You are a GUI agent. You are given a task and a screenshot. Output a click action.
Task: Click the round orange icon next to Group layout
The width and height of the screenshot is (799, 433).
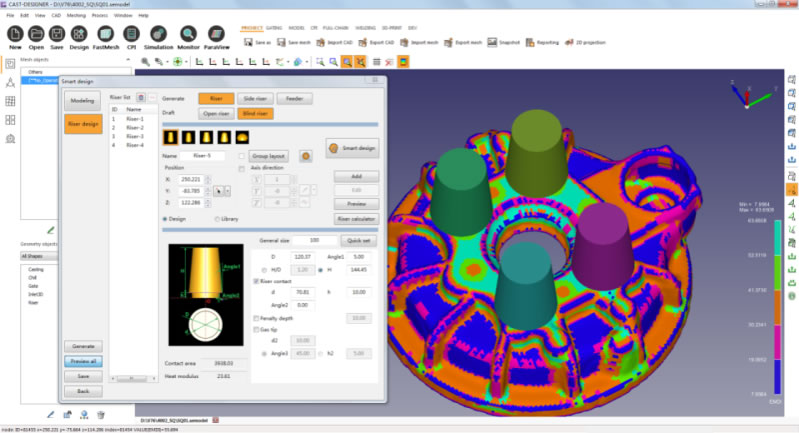[306, 156]
